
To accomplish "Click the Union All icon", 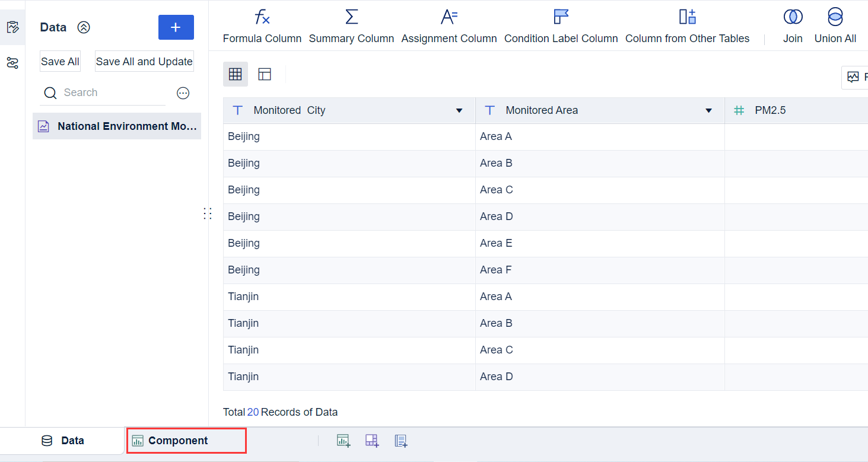I will 834,26.
